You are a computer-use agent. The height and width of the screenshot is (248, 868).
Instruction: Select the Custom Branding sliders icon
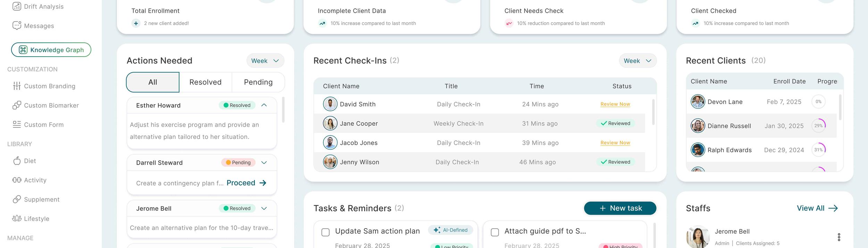pyautogui.click(x=17, y=86)
